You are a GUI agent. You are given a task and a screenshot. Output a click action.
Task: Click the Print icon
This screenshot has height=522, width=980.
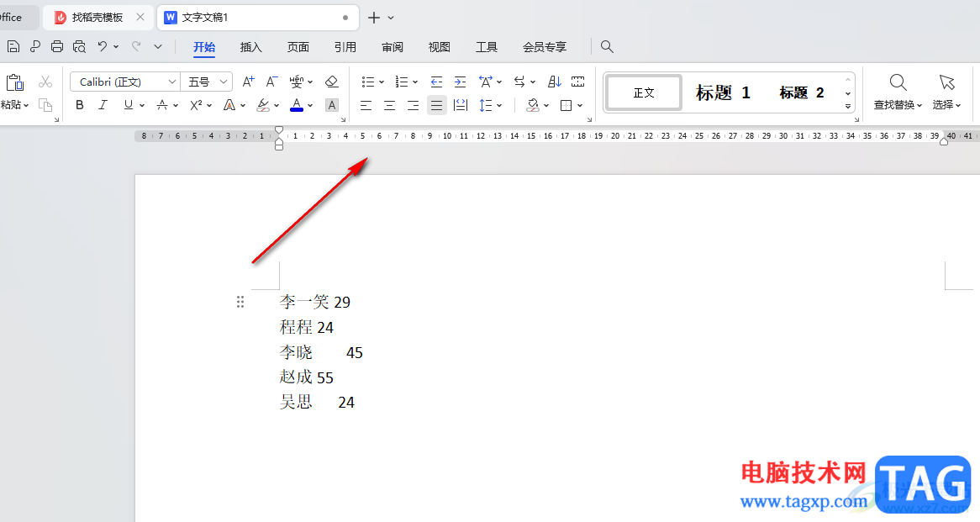(57, 46)
